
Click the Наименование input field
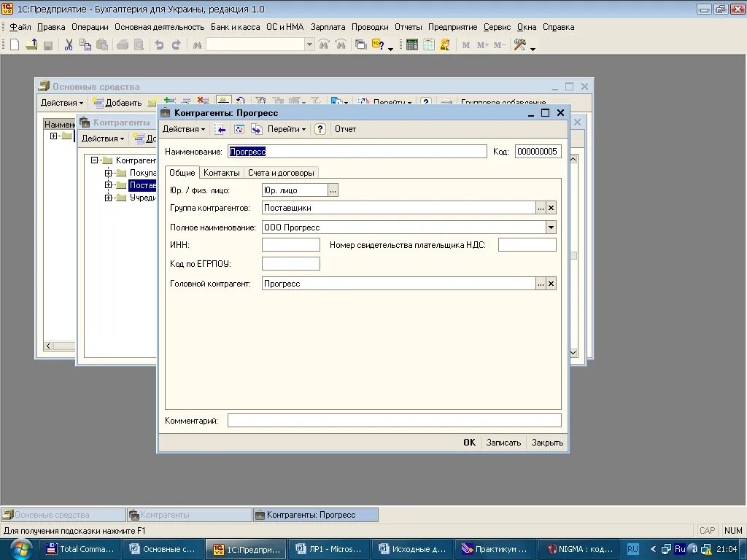tap(357, 152)
